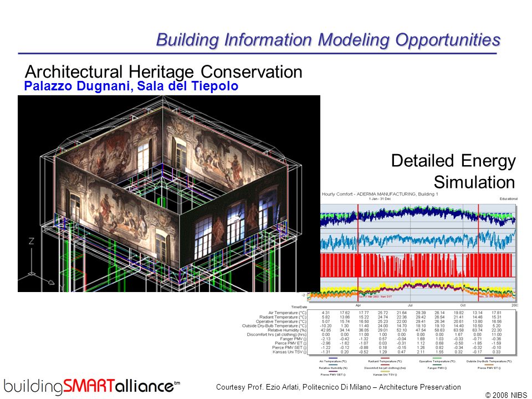The image size is (532, 399).
Task: Select the 'Discomfort hrs (all clothing)' row label
Action: [277, 335]
